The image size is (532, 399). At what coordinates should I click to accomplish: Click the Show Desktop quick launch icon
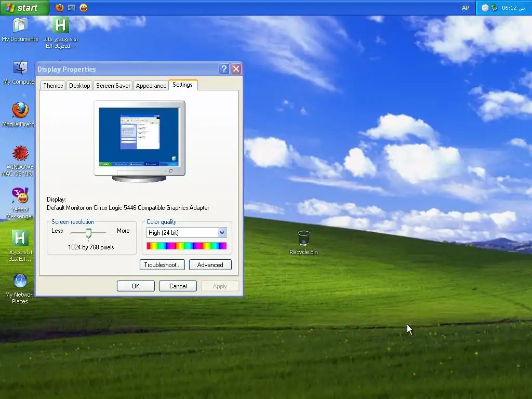[x=72, y=7]
